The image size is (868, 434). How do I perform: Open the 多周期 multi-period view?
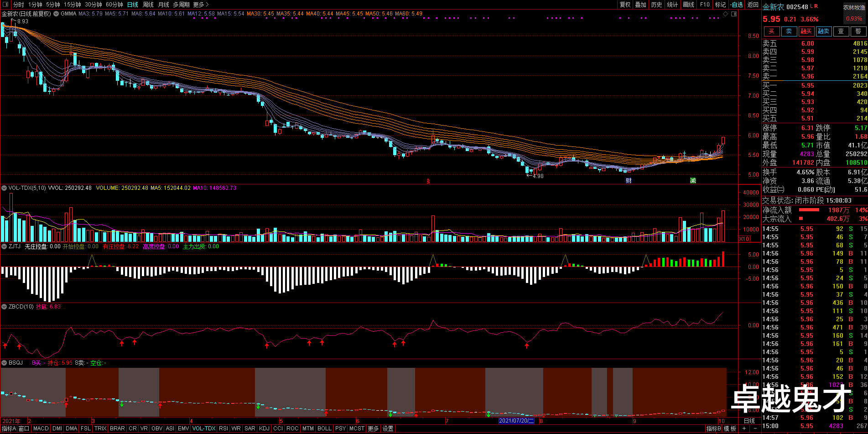tap(181, 5)
